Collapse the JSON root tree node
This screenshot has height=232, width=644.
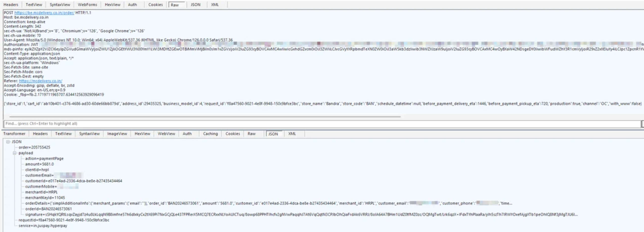click(8, 142)
